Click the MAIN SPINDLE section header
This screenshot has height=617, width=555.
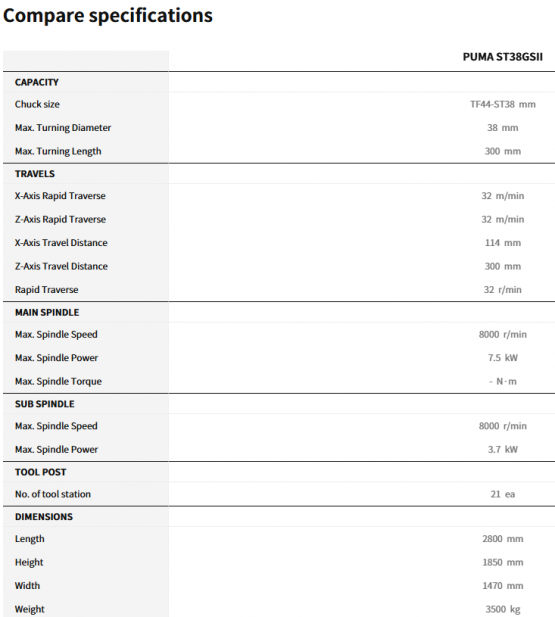(x=47, y=312)
